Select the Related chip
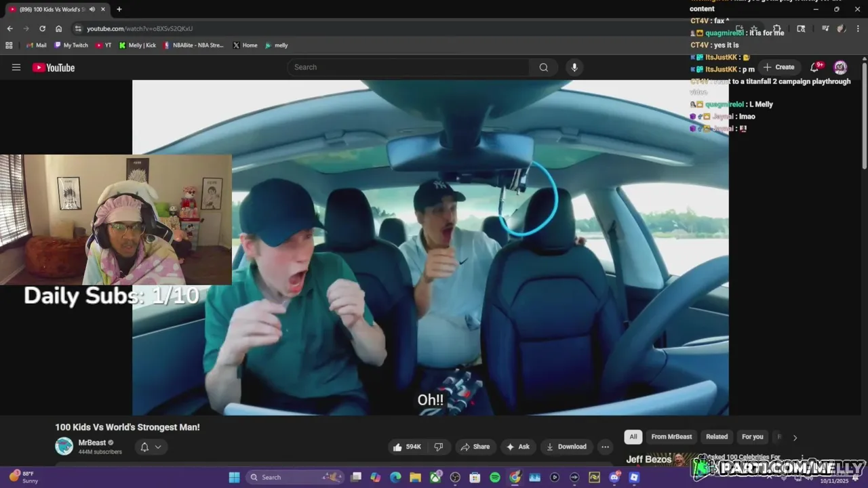Screen dimensions: 868x488 [717, 436]
